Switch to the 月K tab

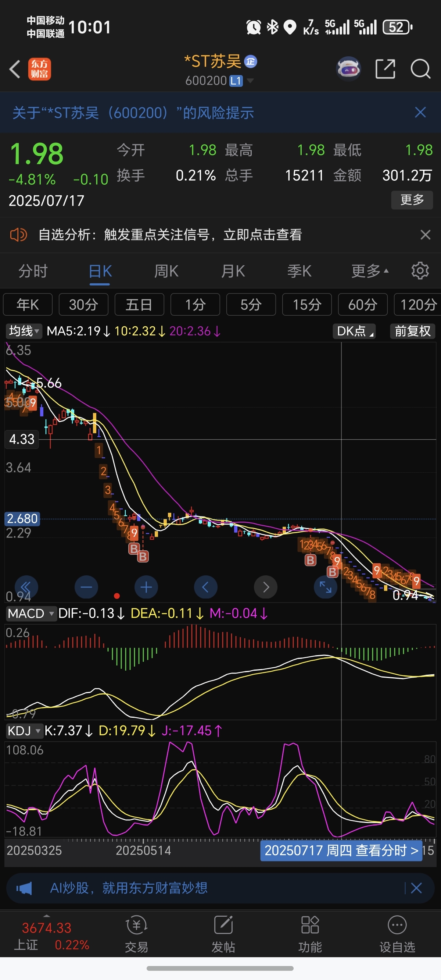(x=233, y=271)
